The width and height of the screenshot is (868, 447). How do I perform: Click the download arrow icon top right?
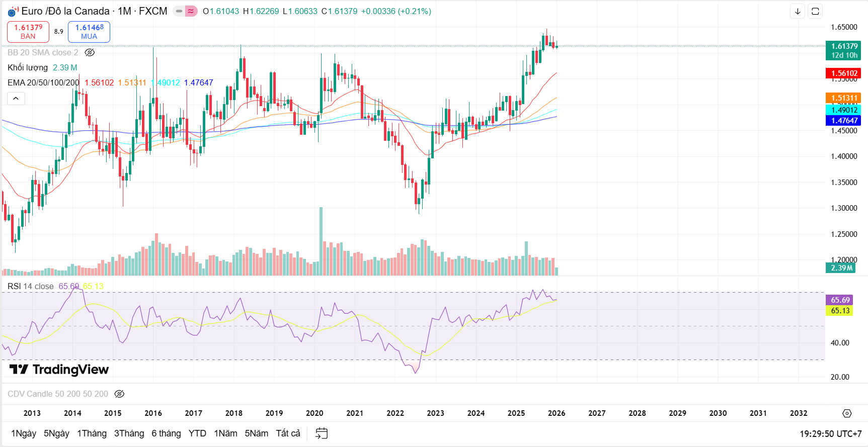798,11
